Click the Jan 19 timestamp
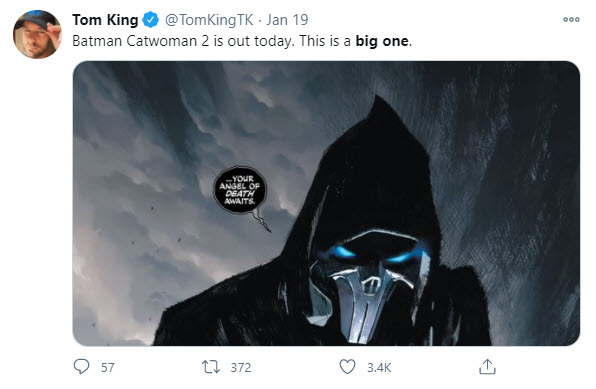Screen dimensions: 596x389 tap(287, 20)
